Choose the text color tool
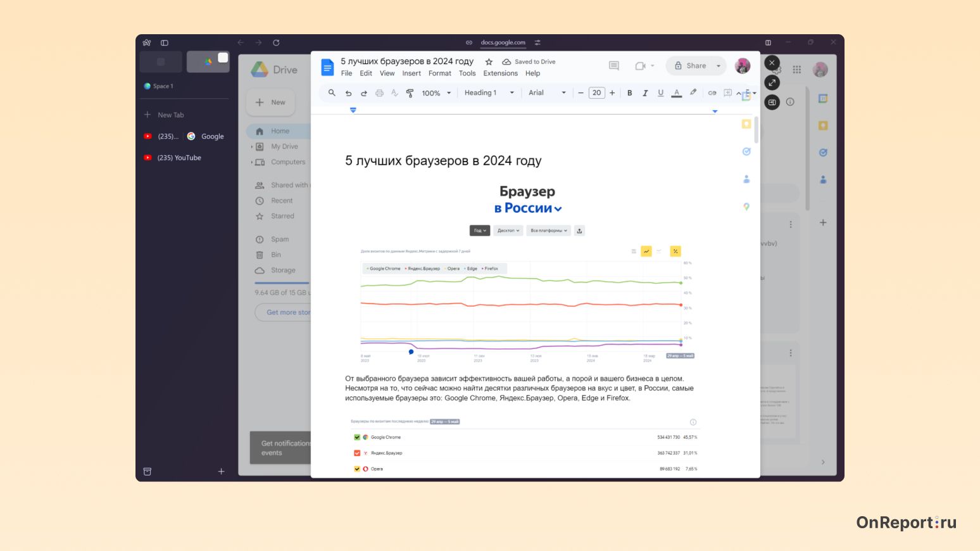Screen dimensions: 980x551 (x=676, y=93)
